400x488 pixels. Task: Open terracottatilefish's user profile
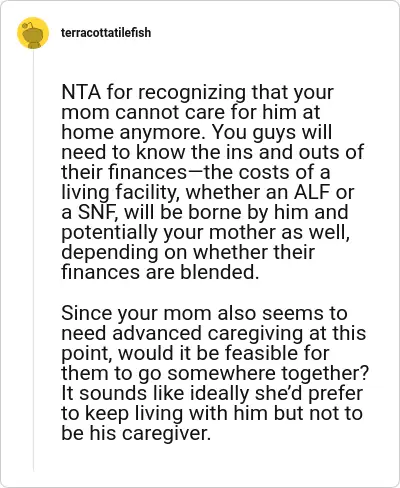106,33
